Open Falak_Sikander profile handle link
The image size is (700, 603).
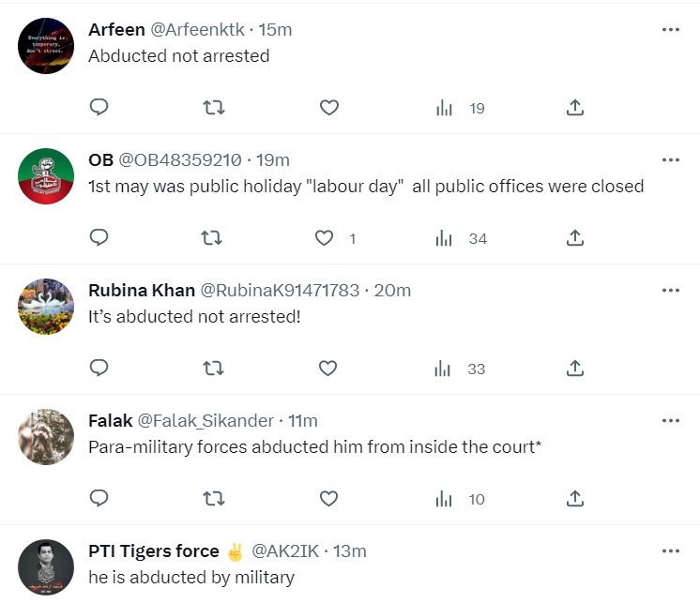(205, 420)
